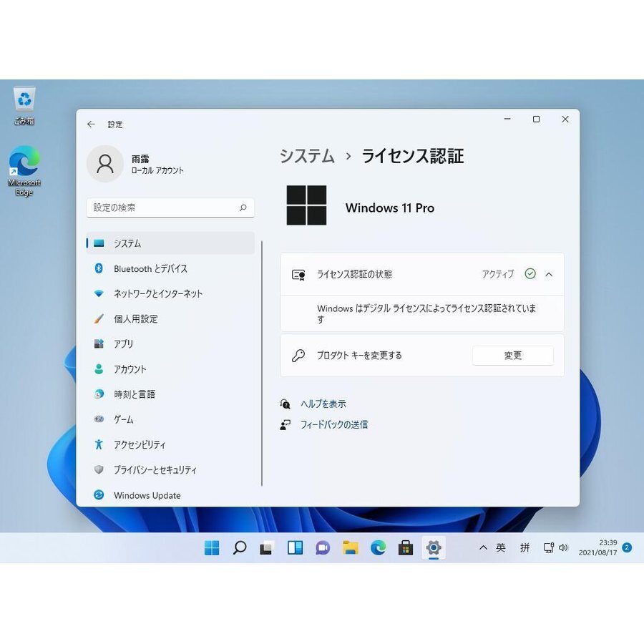Click システム in the breadcrumb path
644x644 pixels.
[307, 157]
